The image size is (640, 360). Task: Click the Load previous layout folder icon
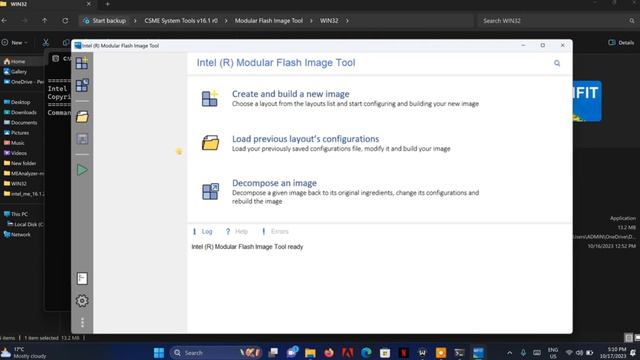pos(210,143)
